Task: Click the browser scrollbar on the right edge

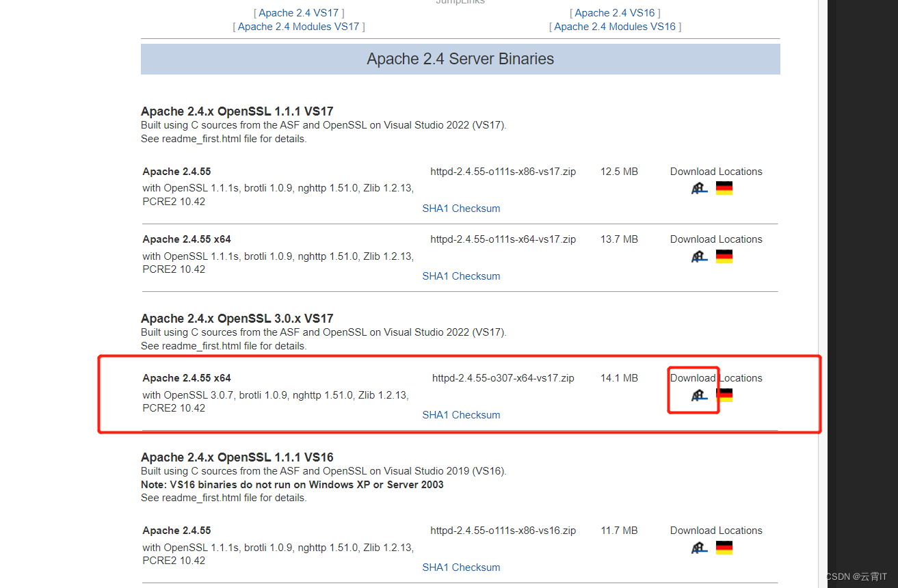Action: [x=821, y=294]
